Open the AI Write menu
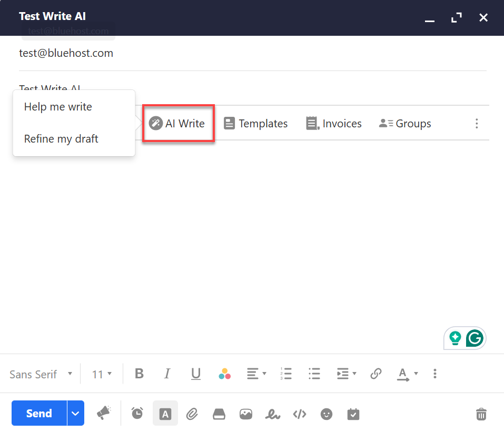 [x=177, y=123]
